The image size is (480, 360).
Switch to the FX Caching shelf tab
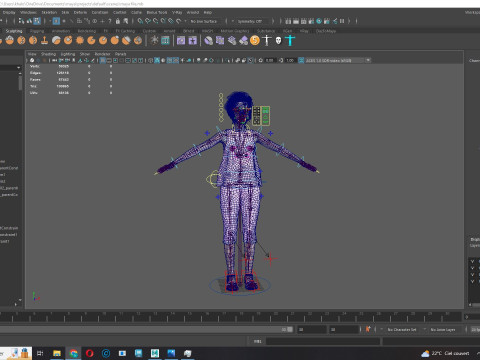(x=125, y=31)
